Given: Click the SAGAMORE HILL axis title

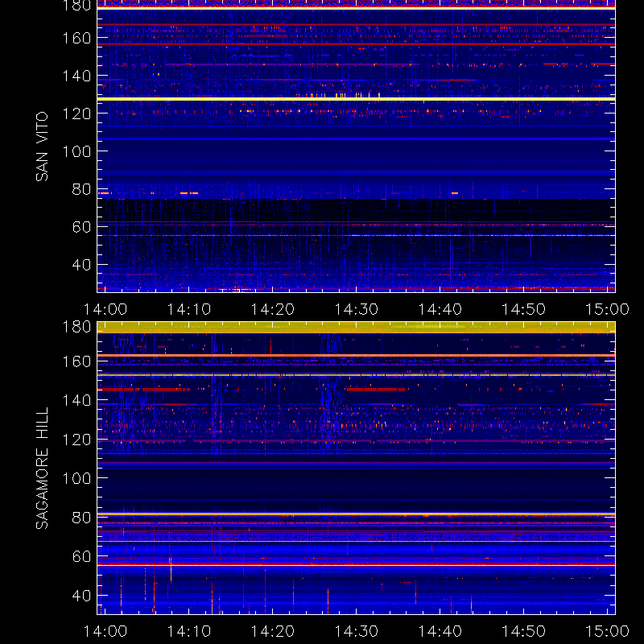Looking at the screenshot, I should coord(43,469).
